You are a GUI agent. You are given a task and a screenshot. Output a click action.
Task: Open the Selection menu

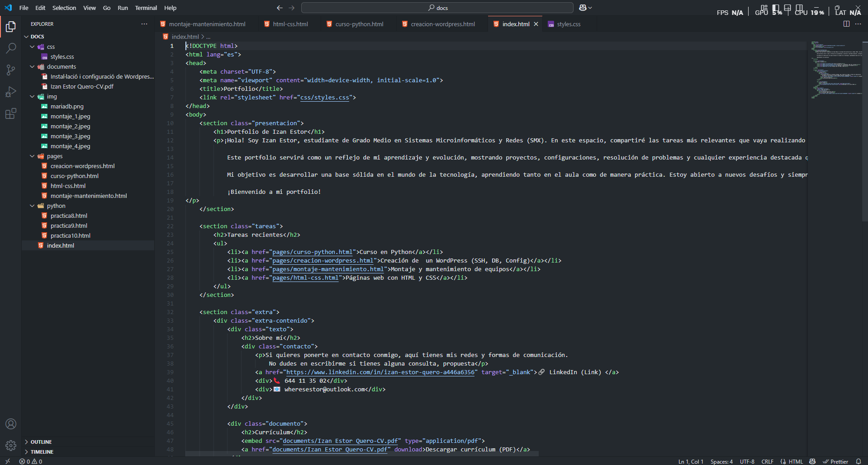click(64, 8)
